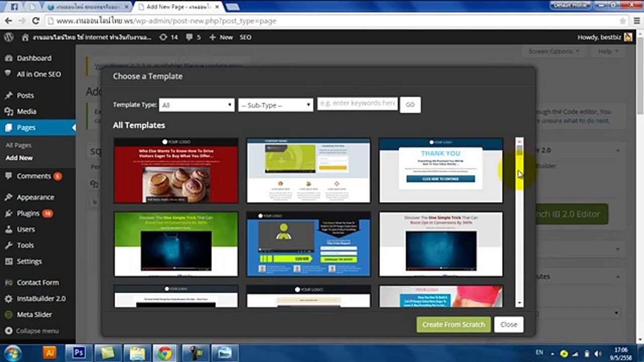Click the Launch IB 2.0 Editor button
The height and width of the screenshot is (362, 644).
click(573, 214)
